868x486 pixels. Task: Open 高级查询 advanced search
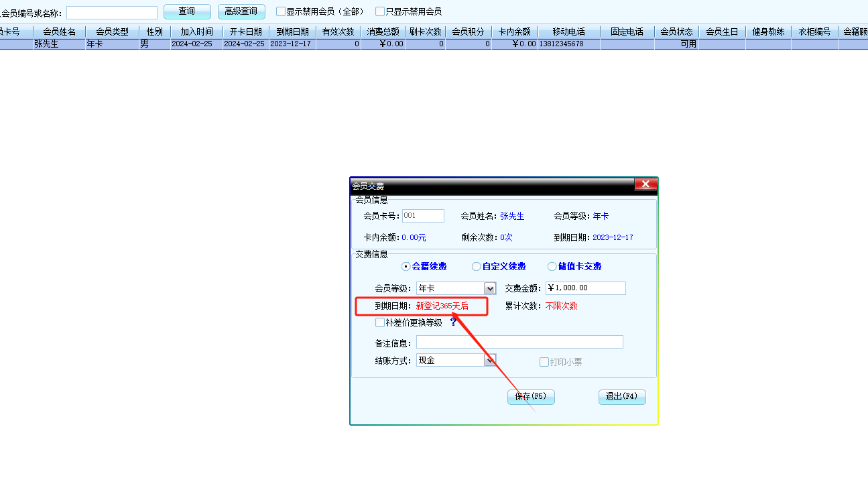click(x=241, y=11)
